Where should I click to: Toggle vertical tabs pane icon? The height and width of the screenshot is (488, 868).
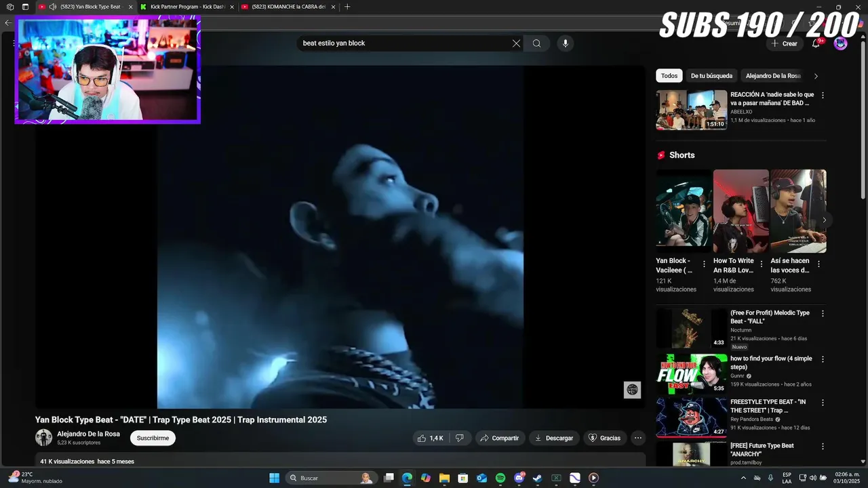click(x=25, y=7)
